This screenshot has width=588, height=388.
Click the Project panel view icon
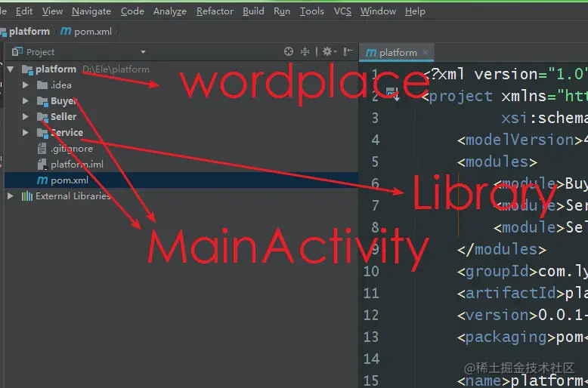pos(17,51)
